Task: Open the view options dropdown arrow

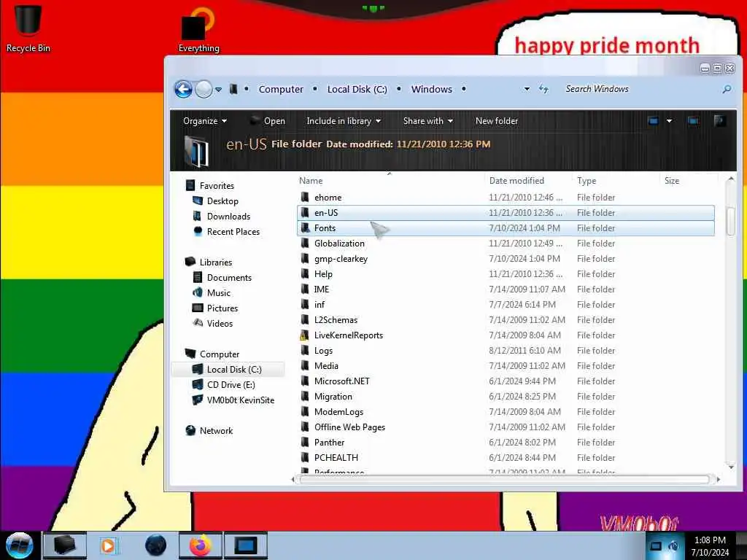Action: tap(670, 121)
